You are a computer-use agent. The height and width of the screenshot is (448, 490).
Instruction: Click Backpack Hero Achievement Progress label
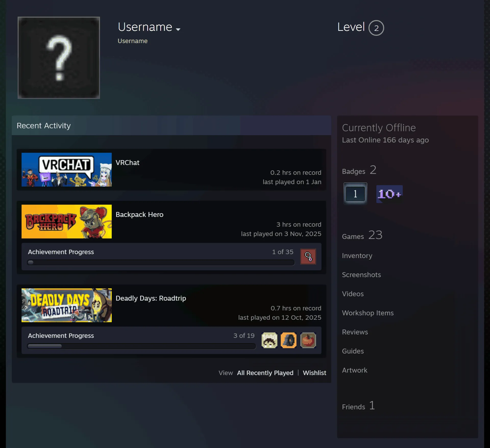tap(61, 252)
